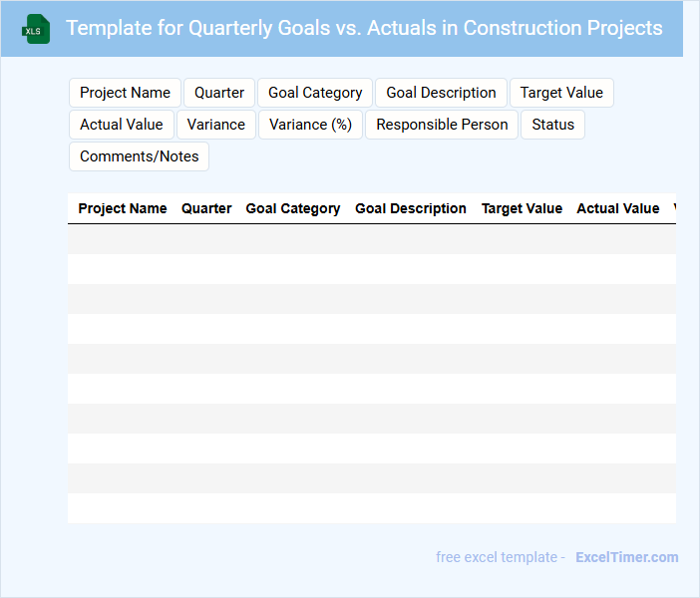Select the Comments/Notes tag
The width and height of the screenshot is (700, 598).
coord(140,156)
